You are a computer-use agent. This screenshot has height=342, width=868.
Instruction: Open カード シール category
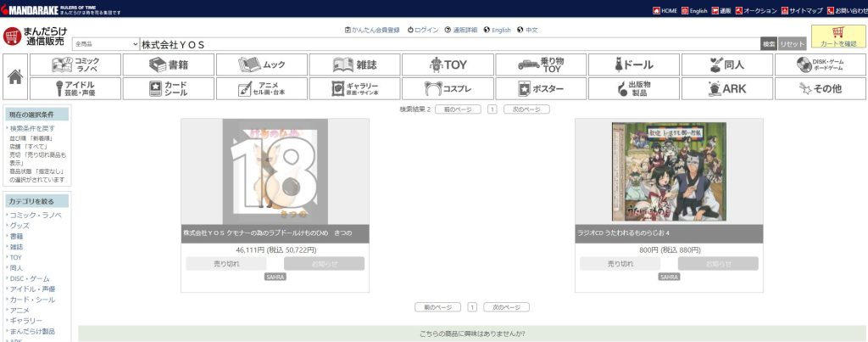(169, 89)
